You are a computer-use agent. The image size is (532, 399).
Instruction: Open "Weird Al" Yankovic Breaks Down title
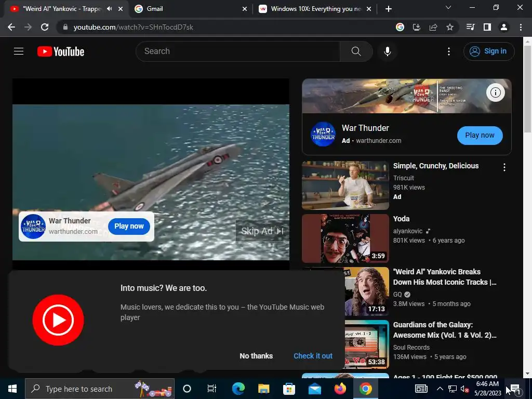(x=445, y=277)
